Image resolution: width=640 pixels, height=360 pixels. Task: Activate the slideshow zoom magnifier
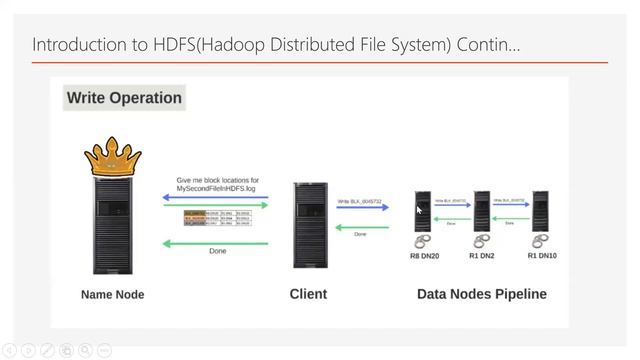(85, 350)
